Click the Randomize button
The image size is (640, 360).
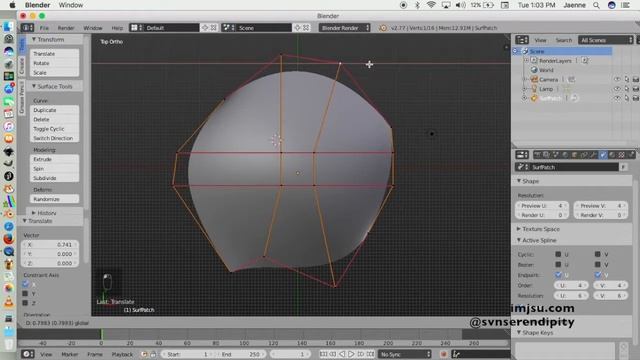point(54,199)
